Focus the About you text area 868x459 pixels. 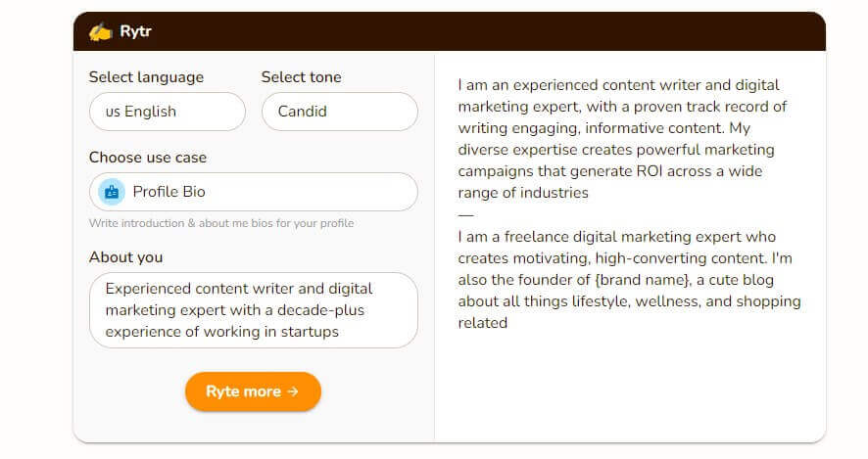coord(254,310)
